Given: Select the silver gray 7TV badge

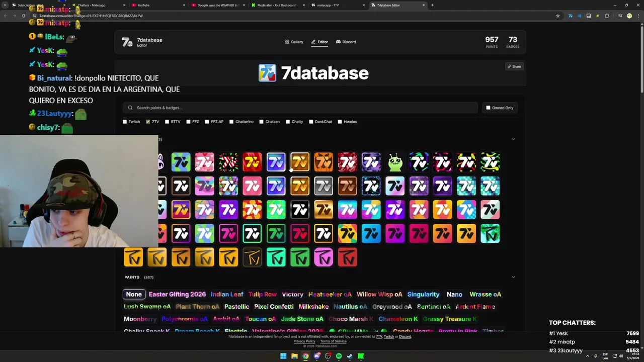Looking at the screenshot, I should 324,186.
